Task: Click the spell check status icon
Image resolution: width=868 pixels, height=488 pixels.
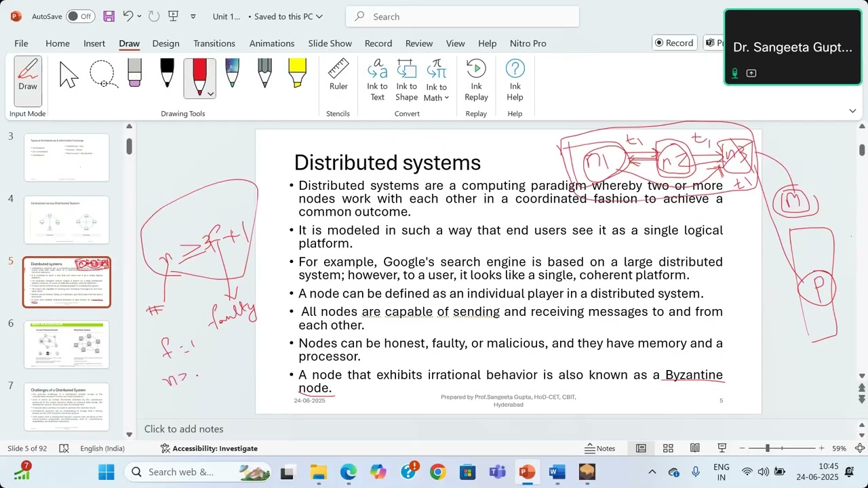Action: 64,449
